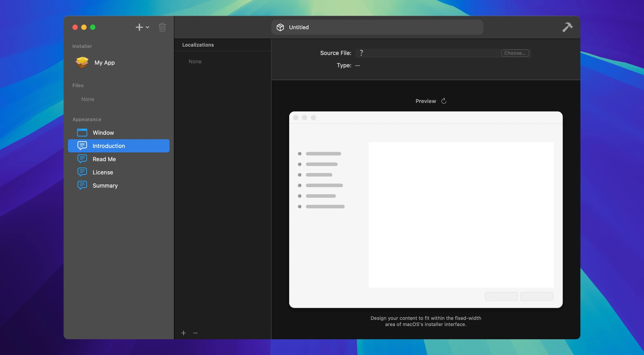Viewport: 644px width, 355px height.
Task: Open the Read Me section
Action: click(104, 159)
